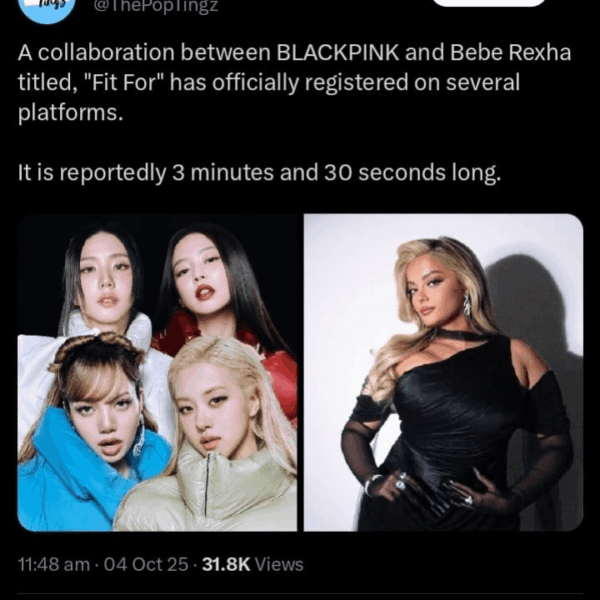Screen dimensions: 600x600
Task: Open the 31.8K Views count
Action: click(x=253, y=564)
